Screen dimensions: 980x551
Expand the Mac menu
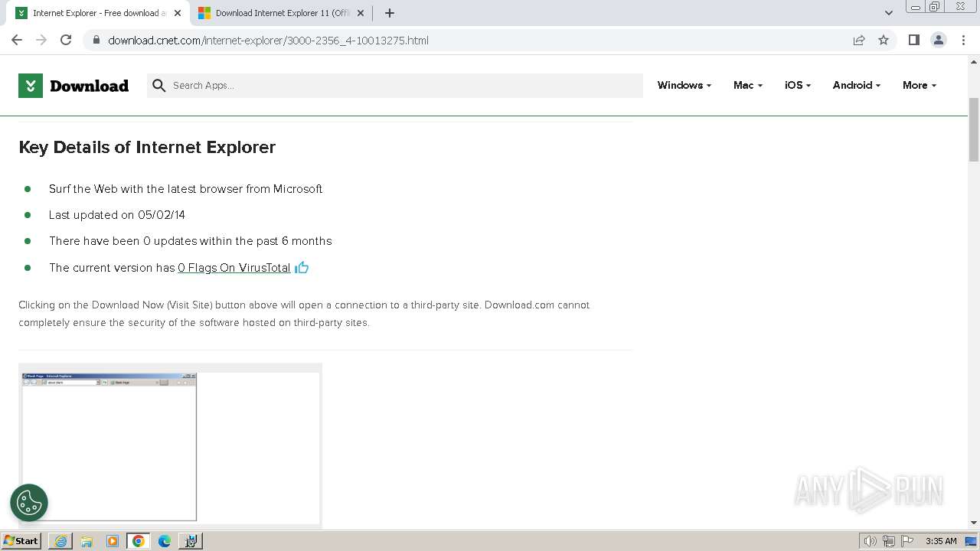(748, 85)
